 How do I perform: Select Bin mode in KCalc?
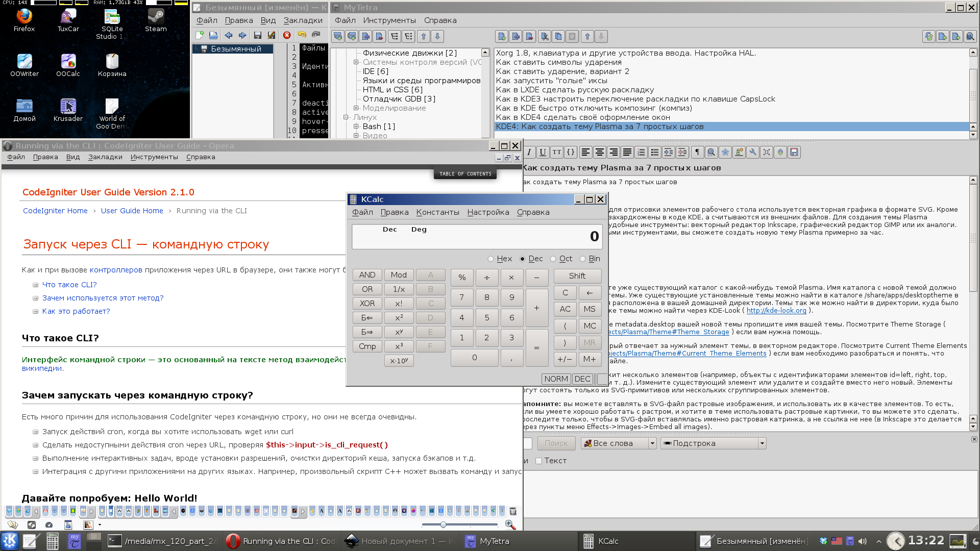[590, 259]
